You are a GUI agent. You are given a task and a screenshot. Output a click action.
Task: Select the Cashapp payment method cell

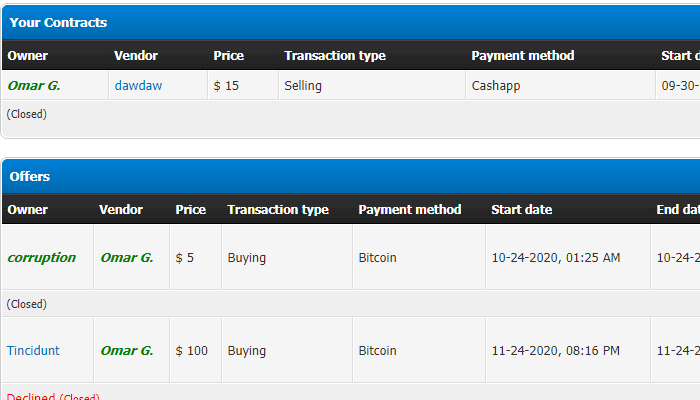(496, 86)
